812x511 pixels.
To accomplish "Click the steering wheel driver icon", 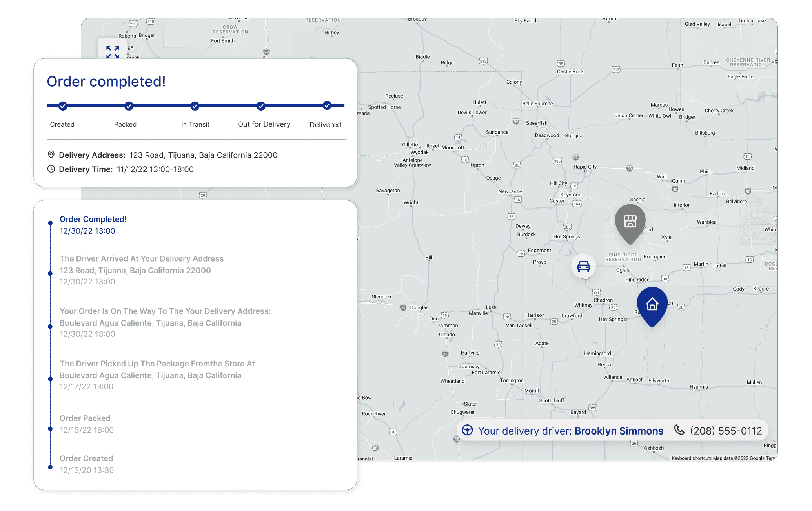I will tap(467, 430).
